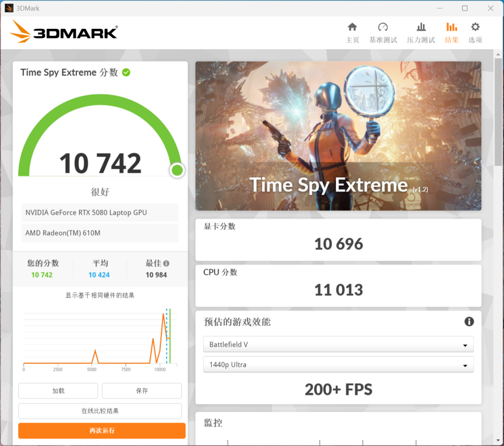
Task: Click the score distribution chart
Action: [x=100, y=340]
